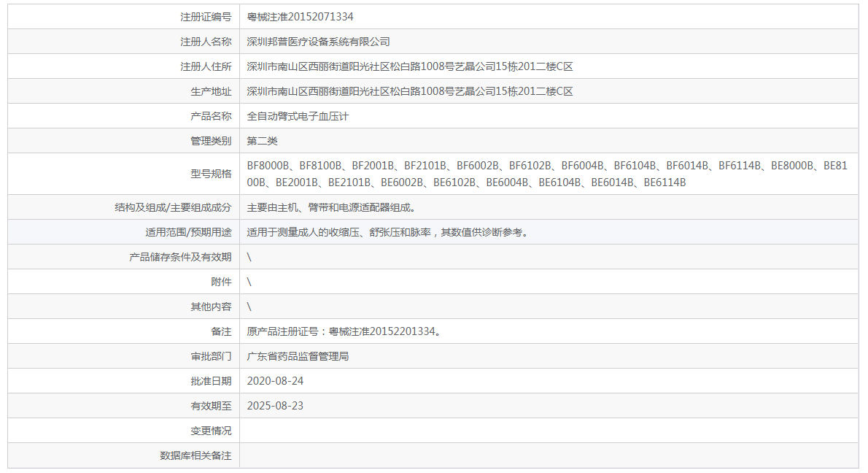Screen dimensions: 868x473
Task: Select the label 其他内容
Action: (x=211, y=307)
